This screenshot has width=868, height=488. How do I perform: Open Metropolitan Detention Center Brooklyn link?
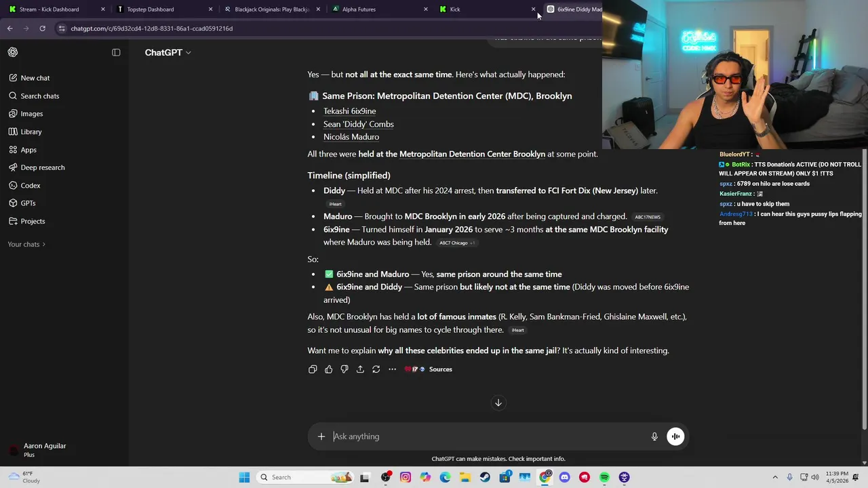(x=472, y=155)
